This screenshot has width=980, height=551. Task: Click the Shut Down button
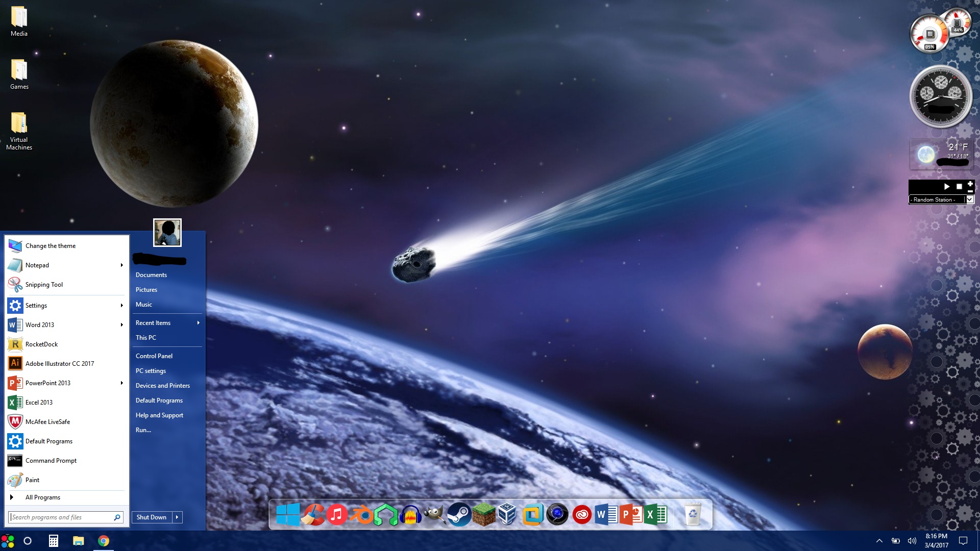pyautogui.click(x=152, y=517)
